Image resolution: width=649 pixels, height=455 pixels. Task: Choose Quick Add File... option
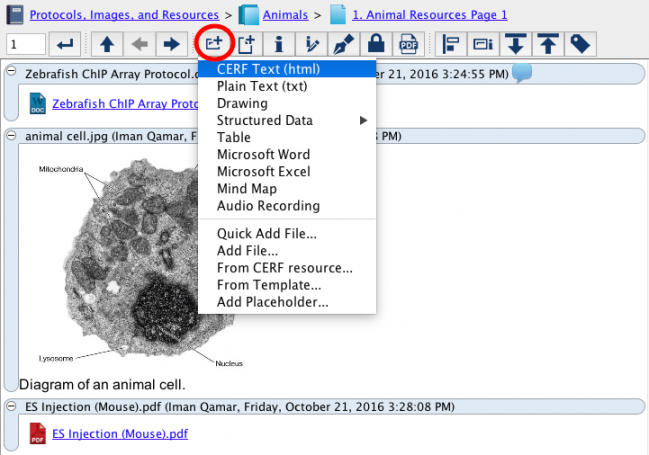point(287,234)
